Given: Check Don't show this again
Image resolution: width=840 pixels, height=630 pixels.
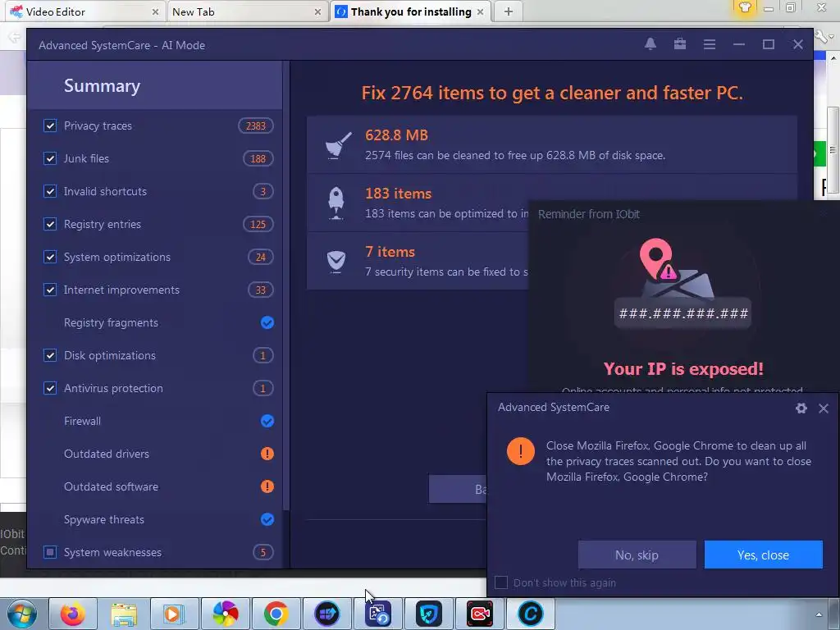Looking at the screenshot, I should tap(501, 582).
